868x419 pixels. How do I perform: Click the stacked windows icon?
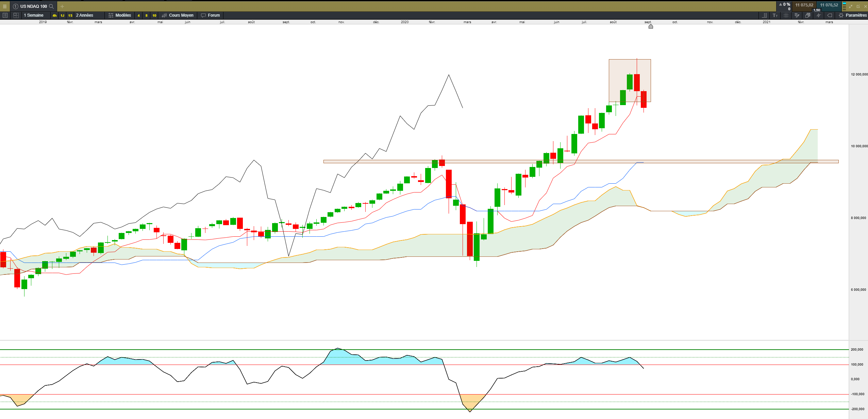click(807, 15)
